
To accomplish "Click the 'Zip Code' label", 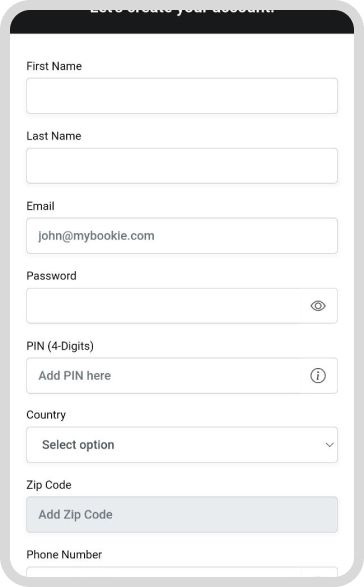I will (49, 485).
